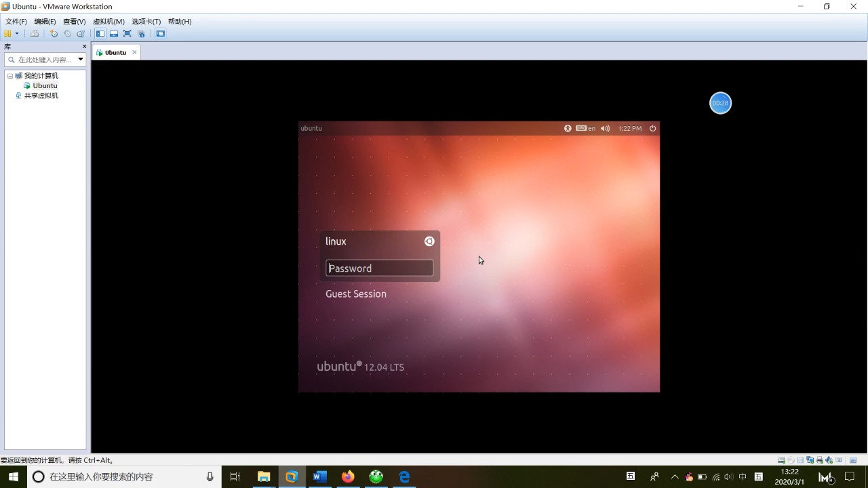Open File Explorer from the taskbar
This screenshot has height=488, width=868.
[263, 476]
